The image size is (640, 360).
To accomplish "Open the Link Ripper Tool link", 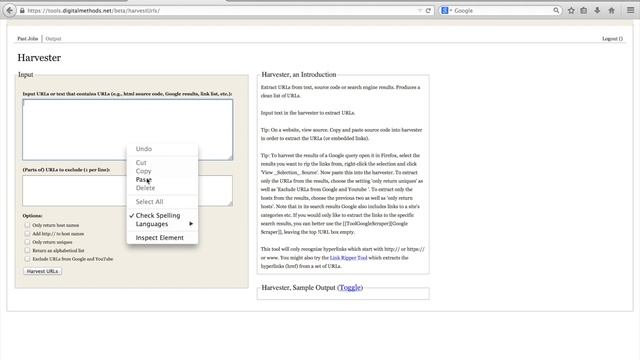I will (349, 258).
